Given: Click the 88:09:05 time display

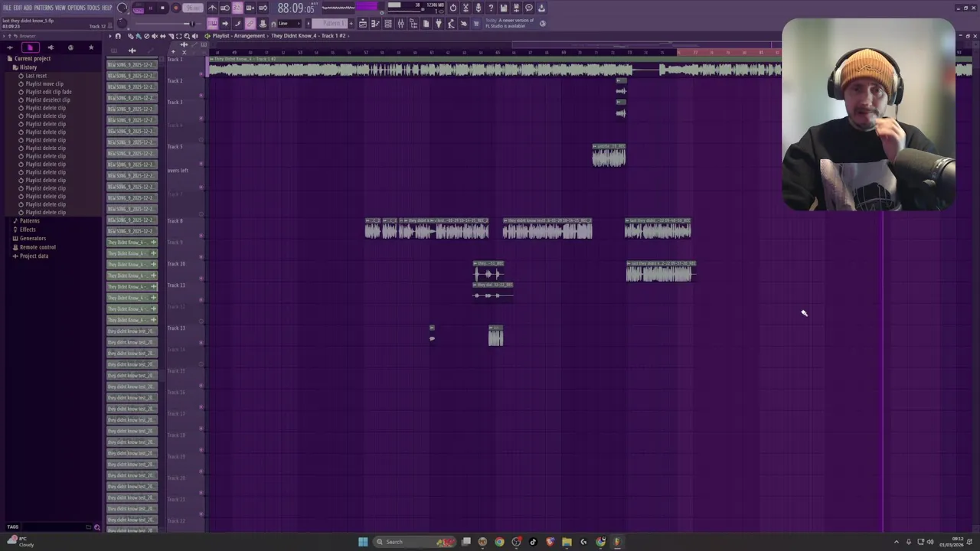Looking at the screenshot, I should (x=296, y=8).
